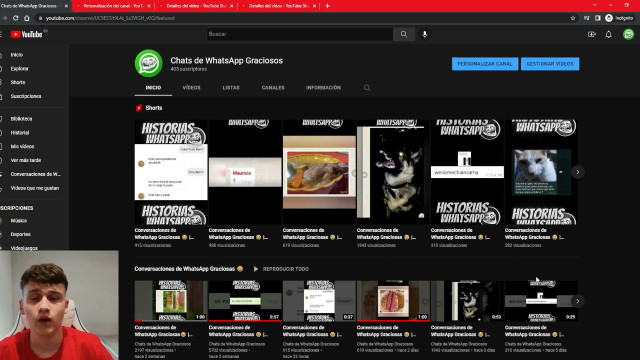Show next playlist videos with right arrow
This screenshot has height=360, width=640.
(x=578, y=301)
